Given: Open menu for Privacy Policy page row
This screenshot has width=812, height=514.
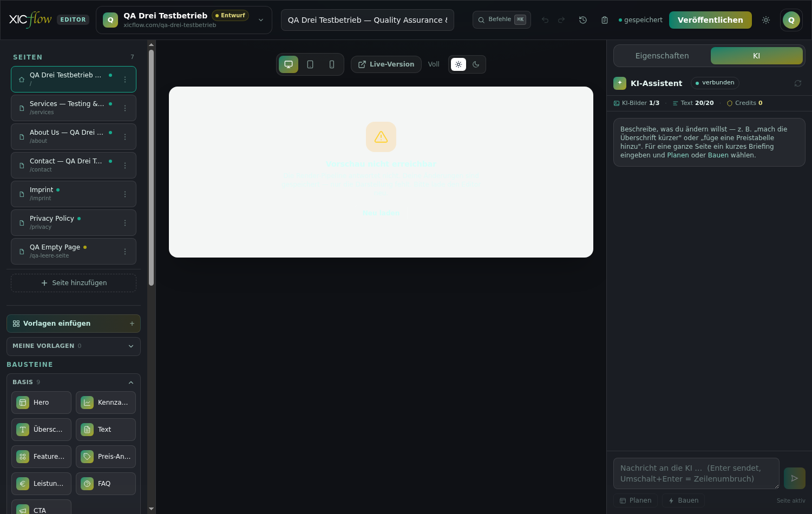Looking at the screenshot, I should [125, 223].
